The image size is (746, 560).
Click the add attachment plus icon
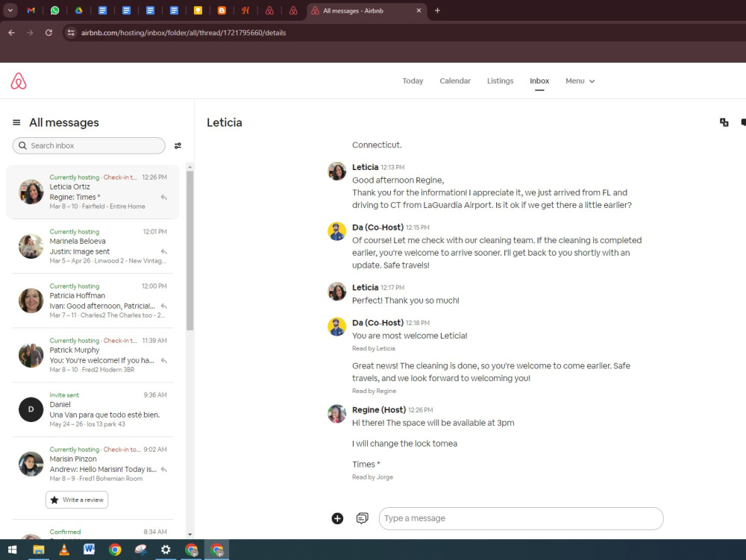point(337,519)
